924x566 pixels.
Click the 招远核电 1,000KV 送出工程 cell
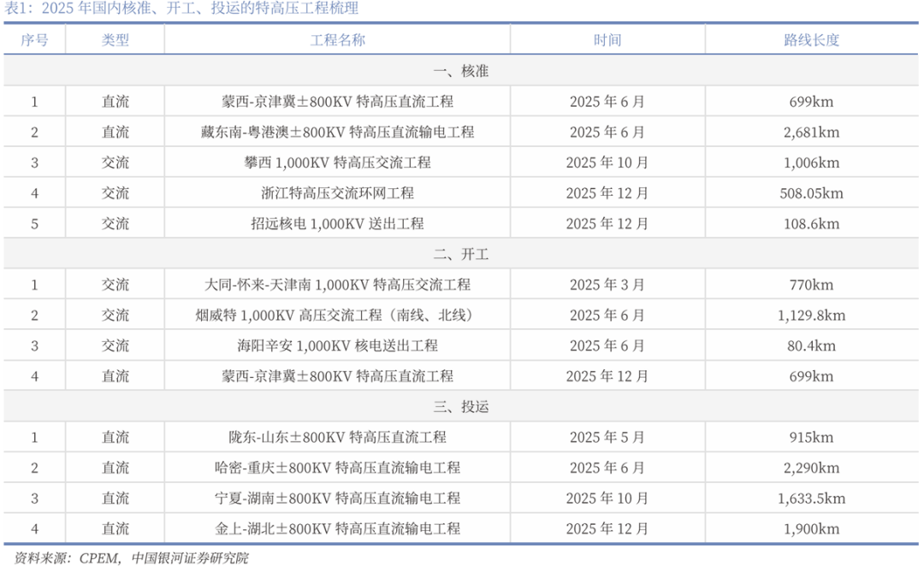click(x=337, y=224)
